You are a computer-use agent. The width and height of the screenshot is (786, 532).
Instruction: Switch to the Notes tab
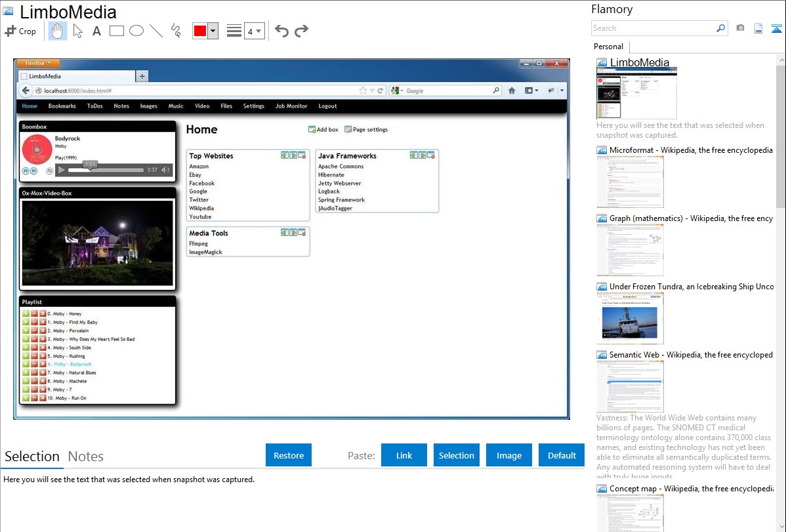(x=86, y=457)
